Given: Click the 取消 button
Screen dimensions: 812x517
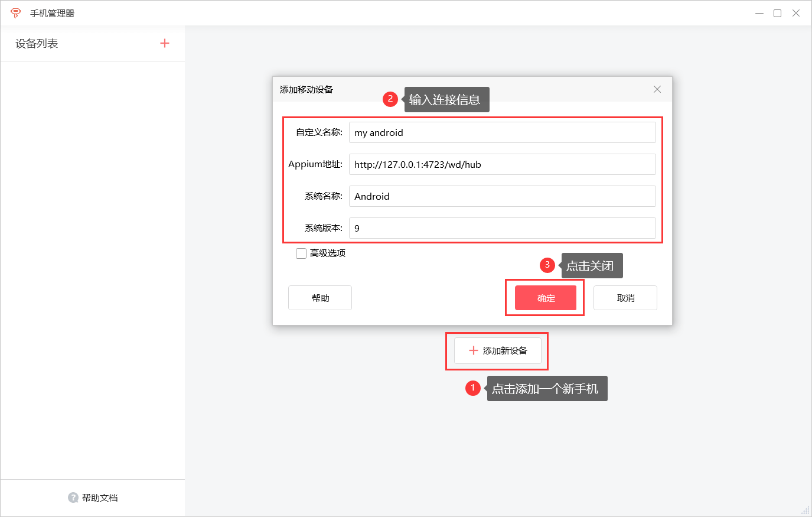Looking at the screenshot, I should coord(625,298).
